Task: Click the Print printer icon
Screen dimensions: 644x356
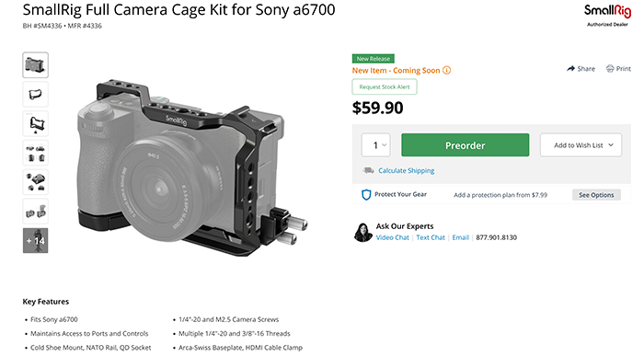Action: click(x=610, y=69)
